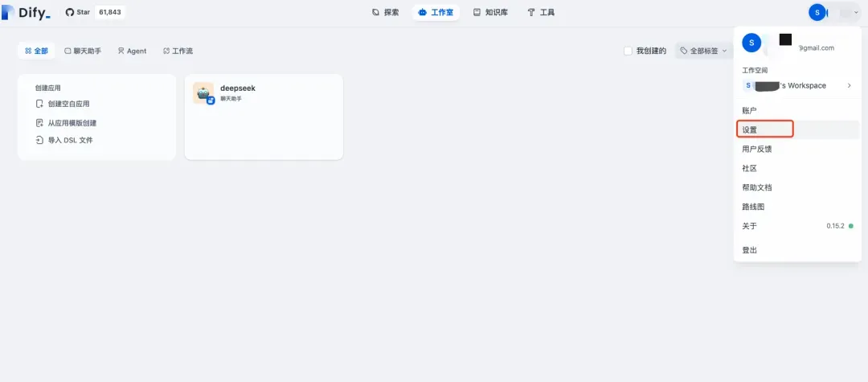Click the create from template icon
This screenshot has width=868, height=382.
pyautogui.click(x=39, y=123)
